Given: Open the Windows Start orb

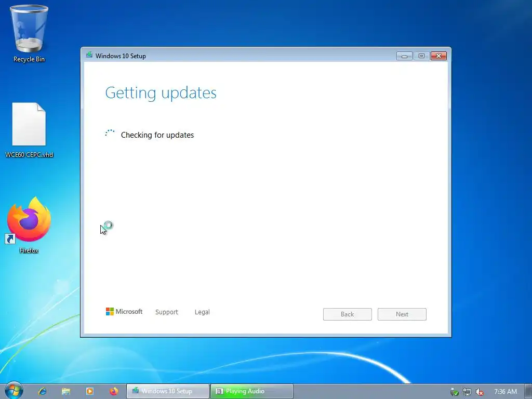Looking at the screenshot, I should pyautogui.click(x=14, y=391).
